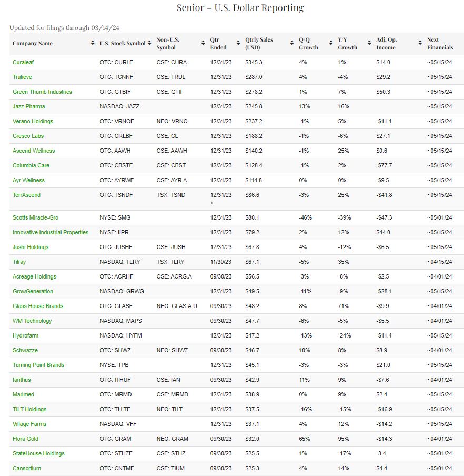Open the Cansortium company link
Viewport: 464px width, 476px height.
(x=27, y=468)
